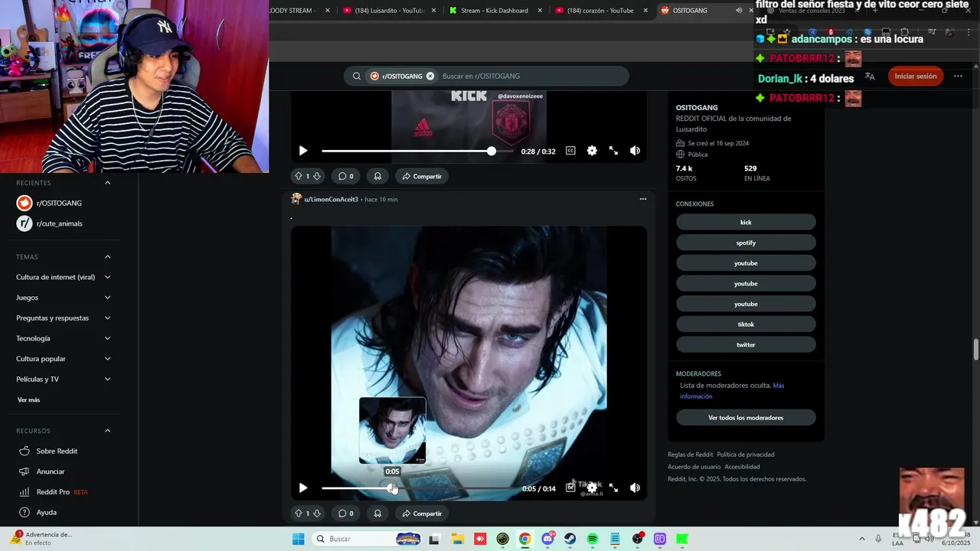Click Ver todos los moderadores
Viewport: 980px width, 551px height.
coord(746,418)
